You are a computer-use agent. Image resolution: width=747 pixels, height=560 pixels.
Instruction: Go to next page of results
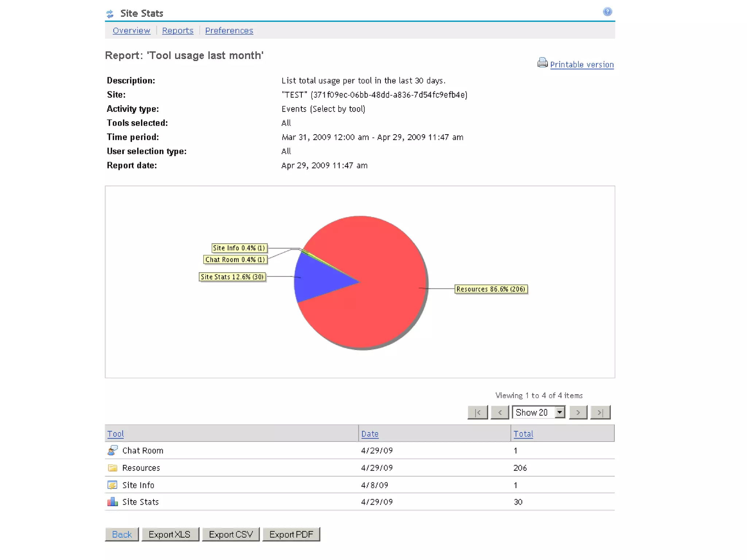click(578, 412)
